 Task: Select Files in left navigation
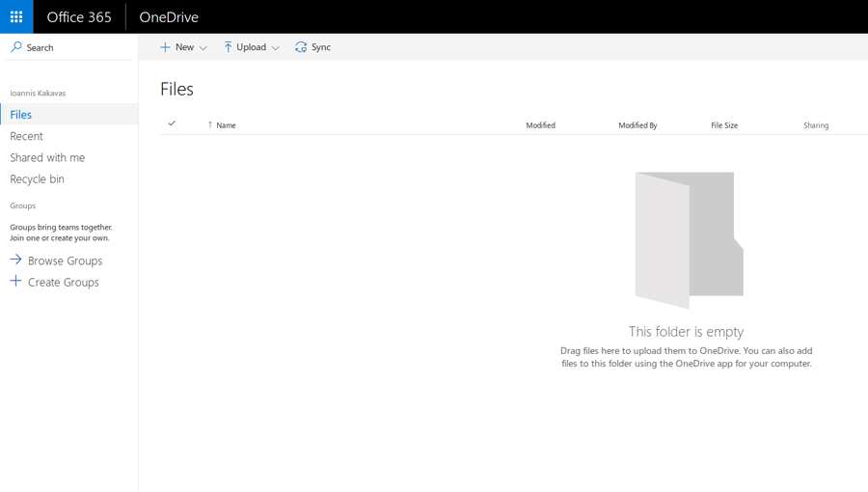click(21, 115)
